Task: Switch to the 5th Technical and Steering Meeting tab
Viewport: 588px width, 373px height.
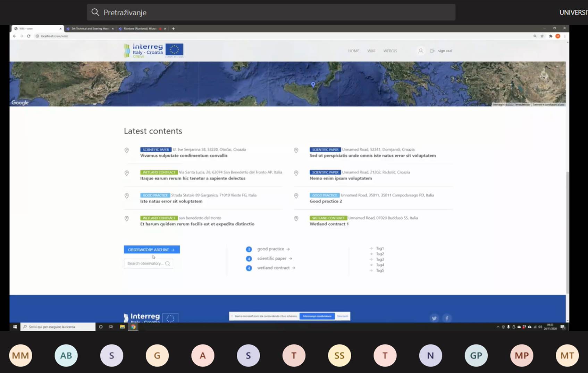Action: 90,29
